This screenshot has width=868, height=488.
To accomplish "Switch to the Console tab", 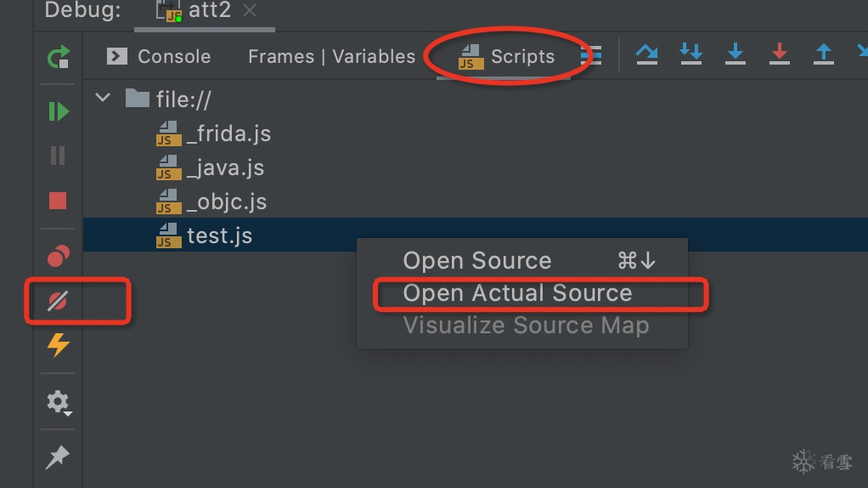I will click(x=159, y=57).
